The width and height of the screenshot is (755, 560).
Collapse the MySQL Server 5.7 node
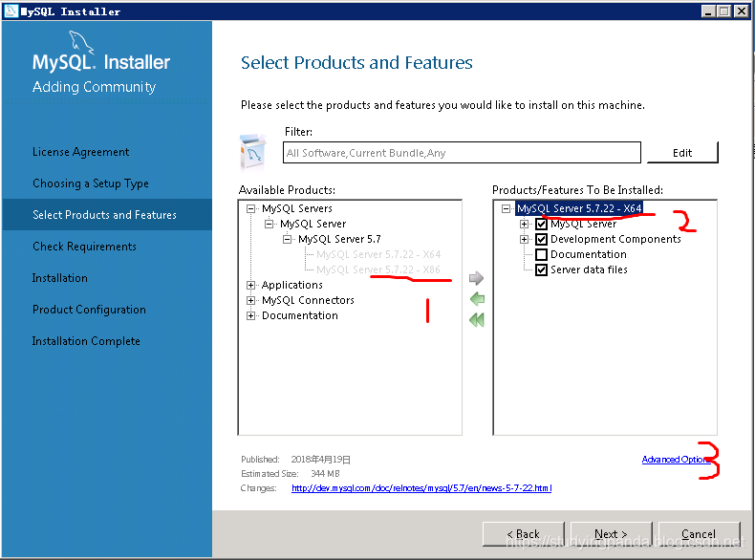(x=287, y=239)
